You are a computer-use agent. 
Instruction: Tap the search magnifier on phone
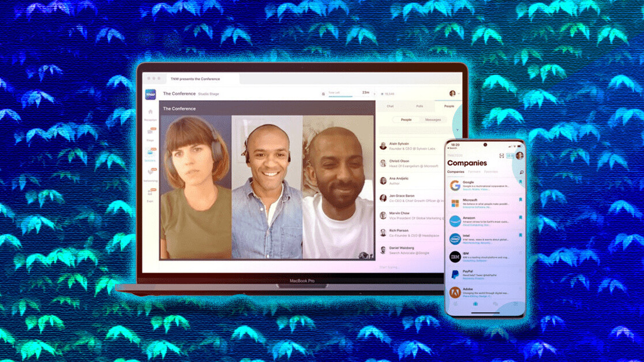521,172
